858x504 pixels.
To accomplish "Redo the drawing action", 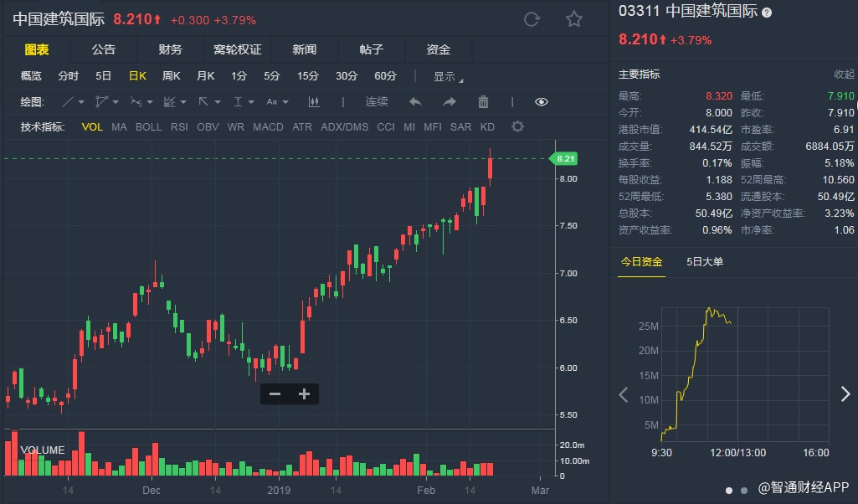I will (x=450, y=102).
